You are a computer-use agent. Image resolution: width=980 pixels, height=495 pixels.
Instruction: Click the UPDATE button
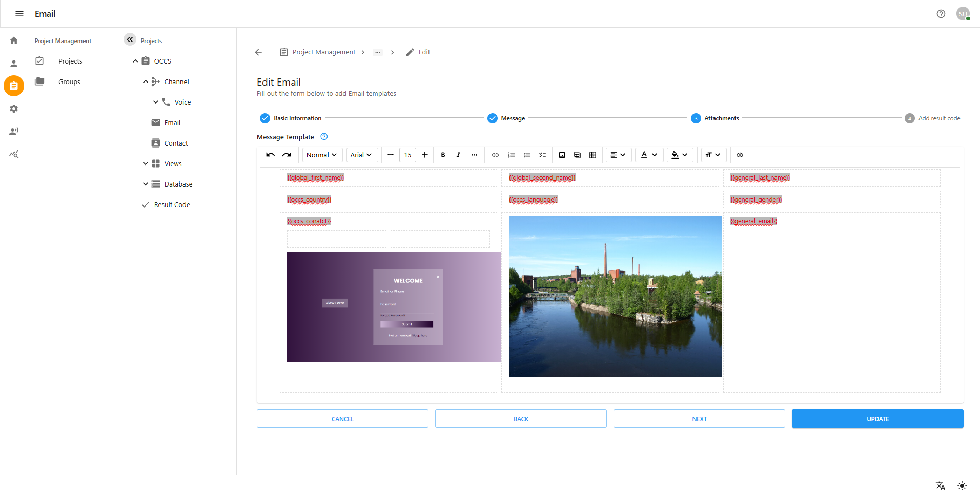[x=877, y=419]
